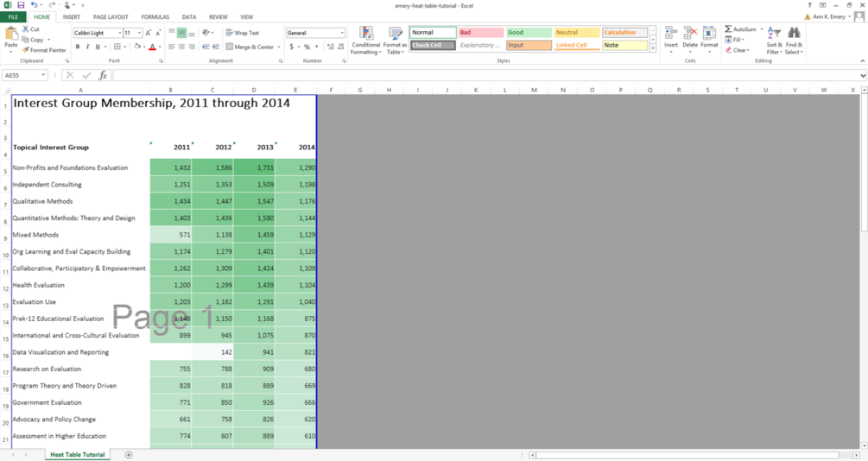Apply the Bad cell style

click(x=480, y=33)
